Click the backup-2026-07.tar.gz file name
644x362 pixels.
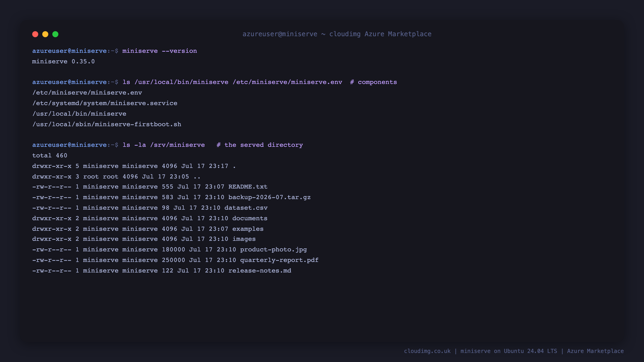[270, 197]
